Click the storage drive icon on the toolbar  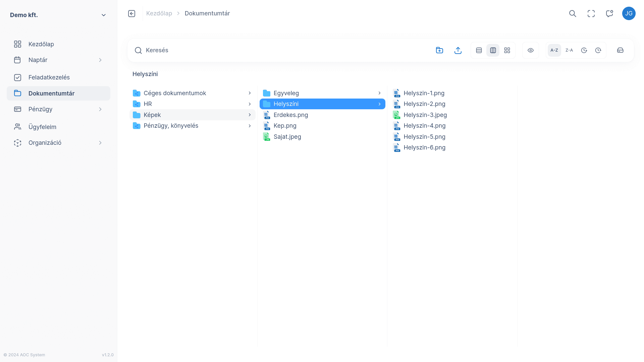pos(620,50)
